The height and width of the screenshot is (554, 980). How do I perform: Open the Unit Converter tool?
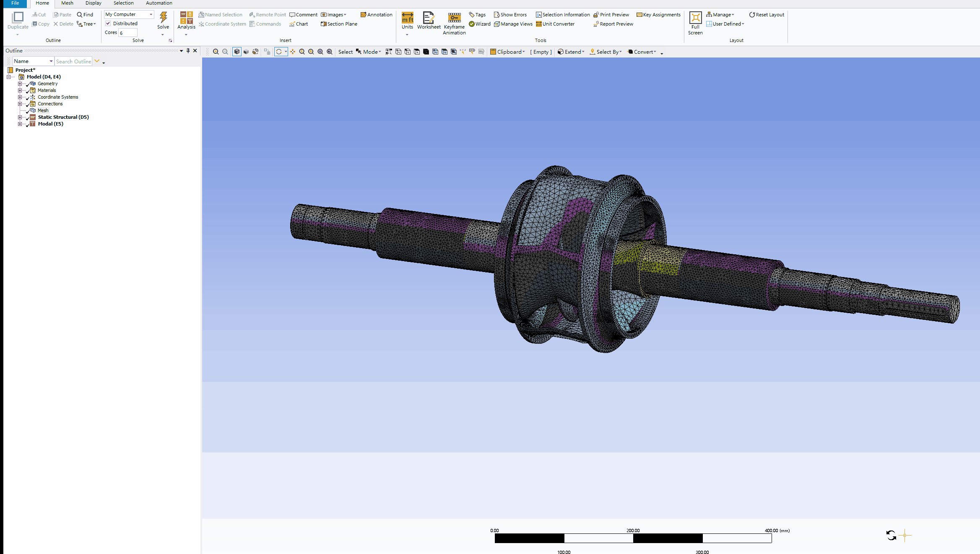pos(555,24)
